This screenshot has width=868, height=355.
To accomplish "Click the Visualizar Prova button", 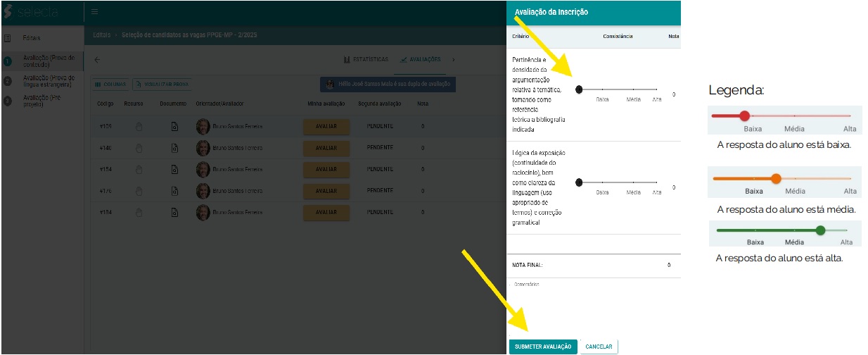I will pos(162,85).
